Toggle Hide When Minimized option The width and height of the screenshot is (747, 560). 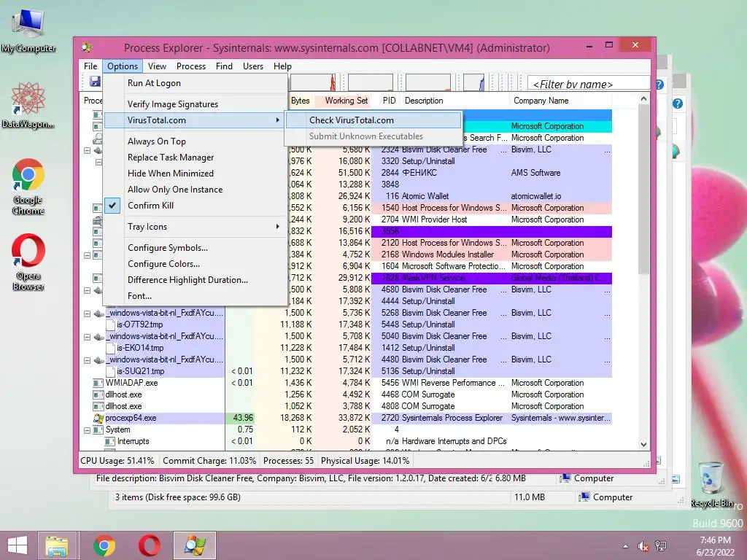195,174
